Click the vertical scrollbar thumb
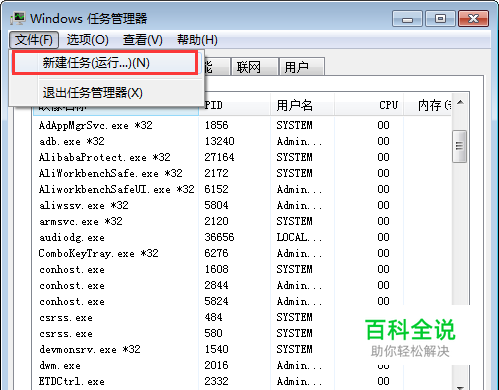The width and height of the screenshot is (499, 390). pyautogui.click(x=459, y=146)
